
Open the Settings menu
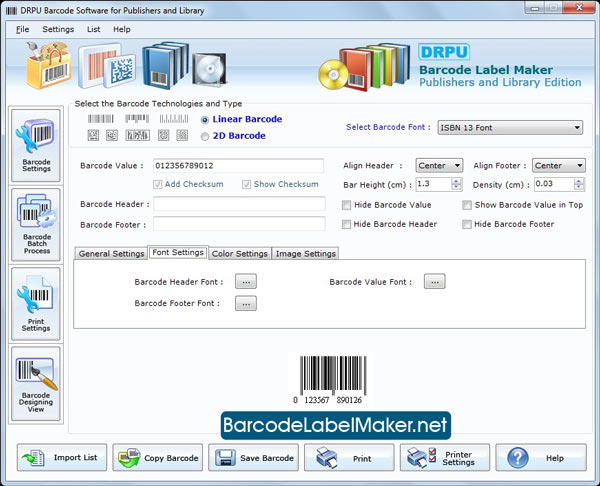click(58, 29)
